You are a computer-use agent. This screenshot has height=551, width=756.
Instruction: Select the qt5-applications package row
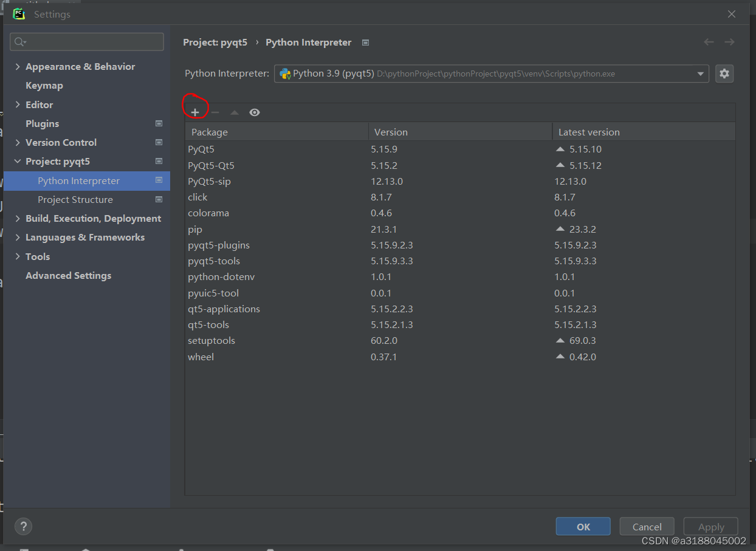click(x=460, y=309)
